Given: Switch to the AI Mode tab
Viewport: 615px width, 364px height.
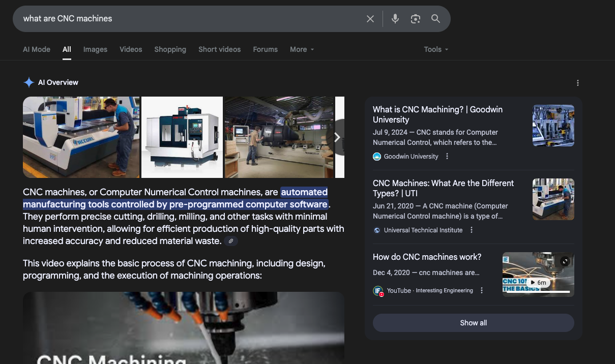Looking at the screenshot, I should click(37, 49).
